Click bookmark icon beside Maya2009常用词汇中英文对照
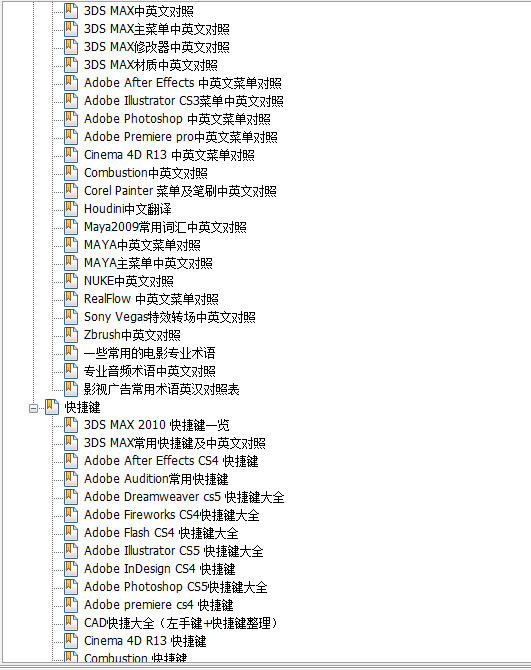The height and width of the screenshot is (670, 531). pyautogui.click(x=71, y=227)
